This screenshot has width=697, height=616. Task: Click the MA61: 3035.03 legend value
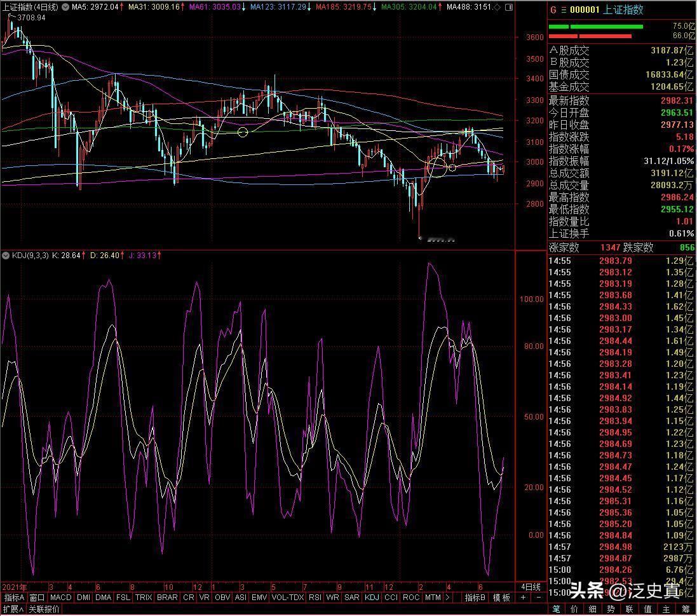(x=217, y=7)
